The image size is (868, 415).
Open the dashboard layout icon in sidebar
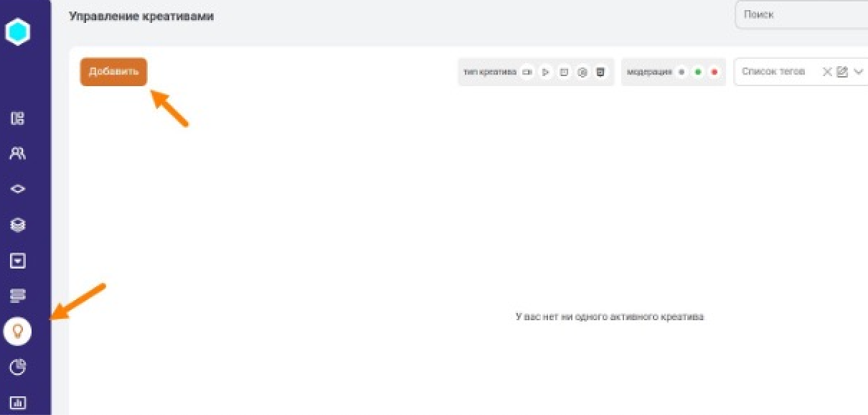[x=18, y=118]
